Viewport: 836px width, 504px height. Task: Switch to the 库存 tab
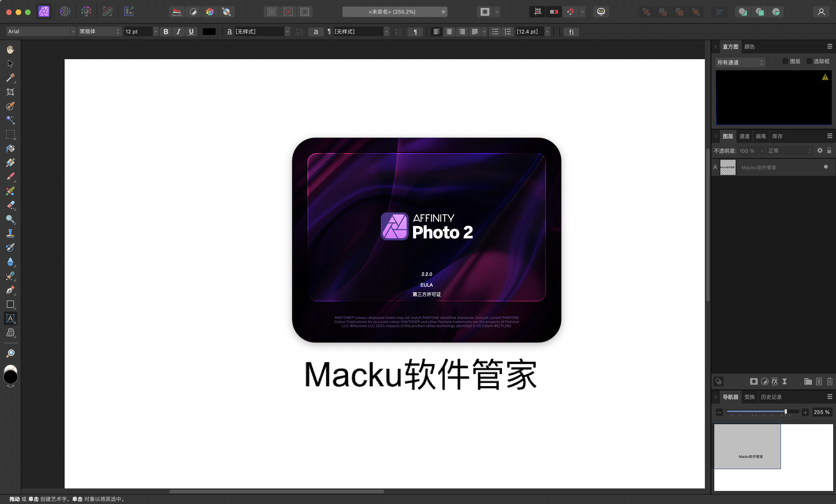777,136
